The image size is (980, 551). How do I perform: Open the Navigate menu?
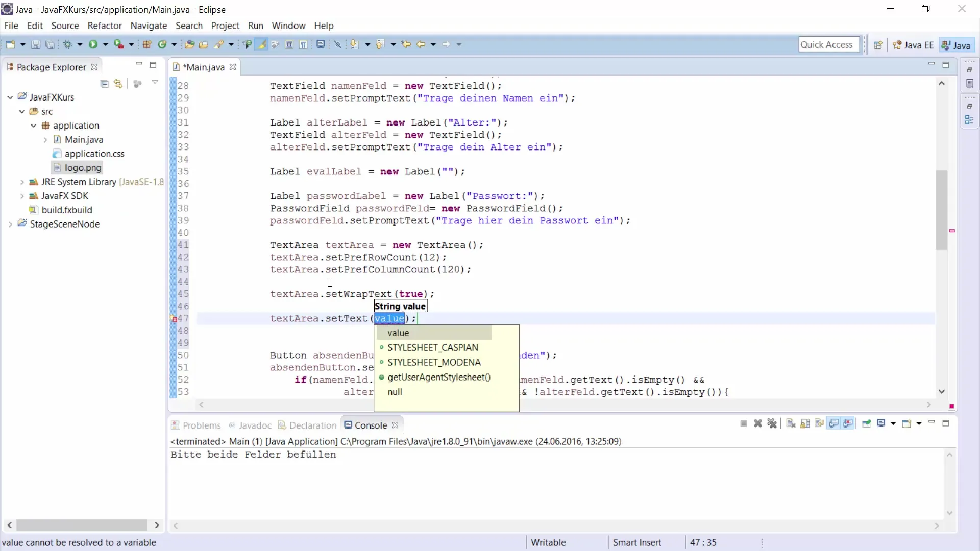point(149,26)
